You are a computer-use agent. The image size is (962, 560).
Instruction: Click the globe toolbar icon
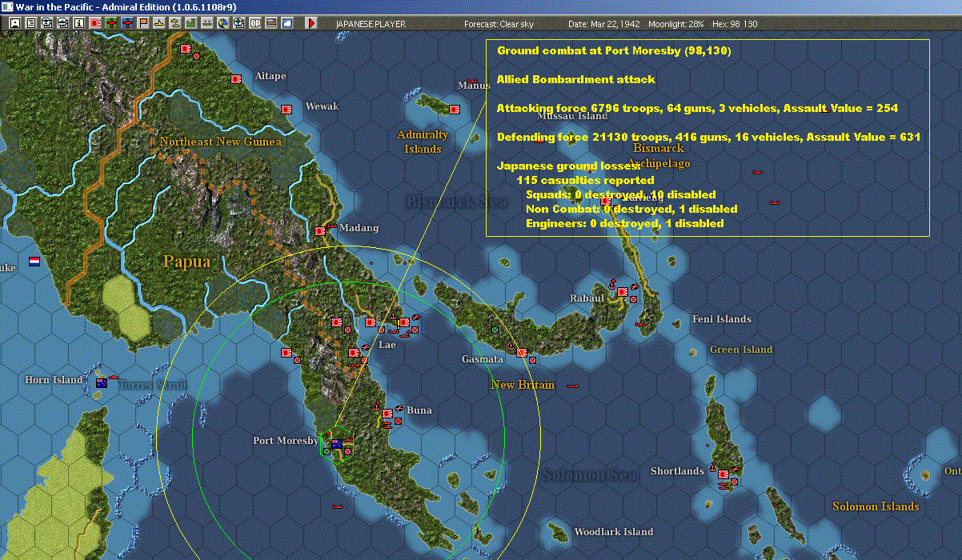223,23
